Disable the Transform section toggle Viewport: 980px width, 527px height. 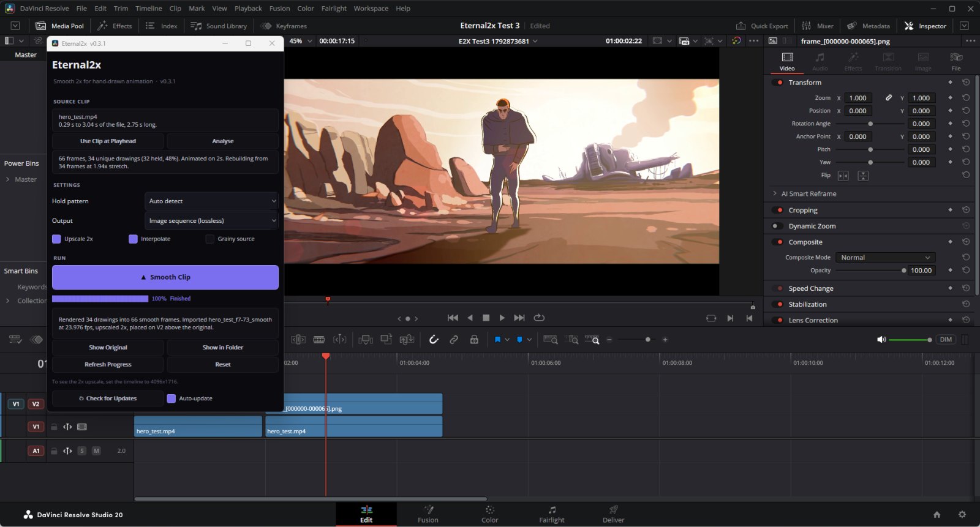click(778, 83)
